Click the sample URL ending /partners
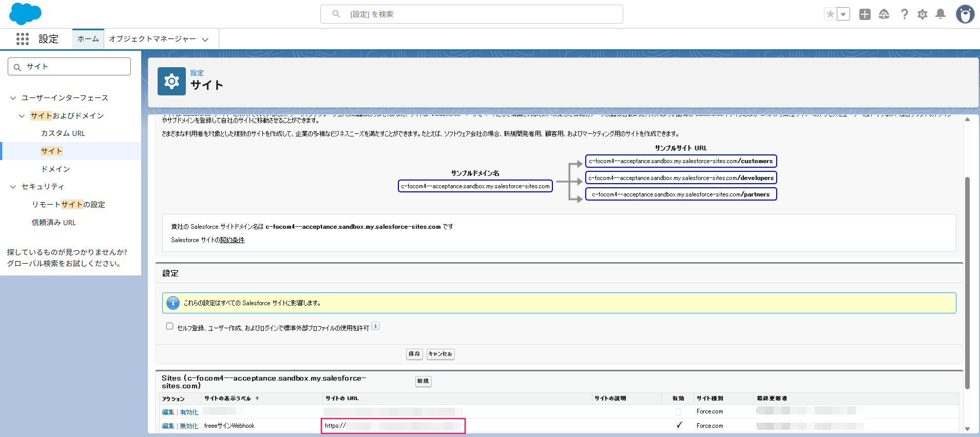This screenshot has width=980, height=437. 681,194
